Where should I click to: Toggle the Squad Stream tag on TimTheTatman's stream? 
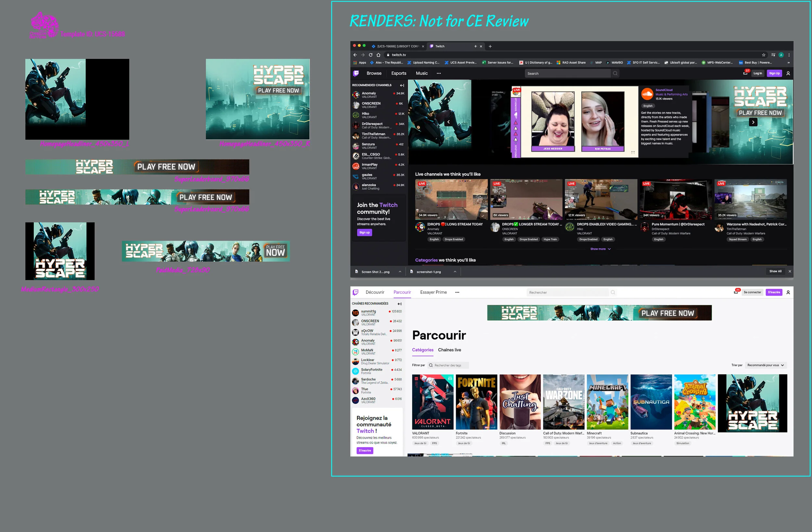[738, 240]
